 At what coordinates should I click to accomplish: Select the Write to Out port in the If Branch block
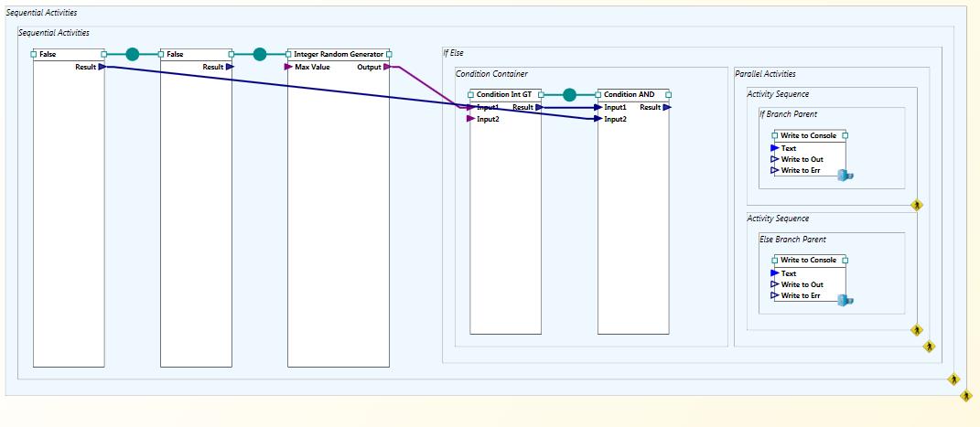774,159
